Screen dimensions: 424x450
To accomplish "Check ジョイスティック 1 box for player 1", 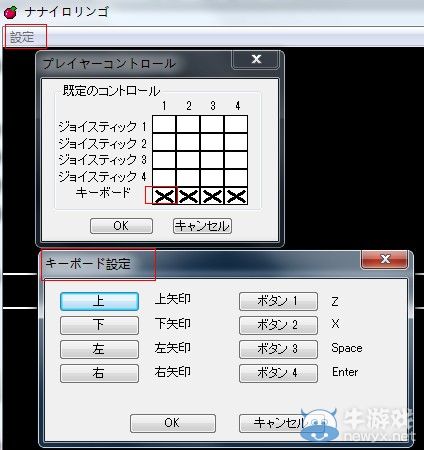I will click(x=164, y=124).
